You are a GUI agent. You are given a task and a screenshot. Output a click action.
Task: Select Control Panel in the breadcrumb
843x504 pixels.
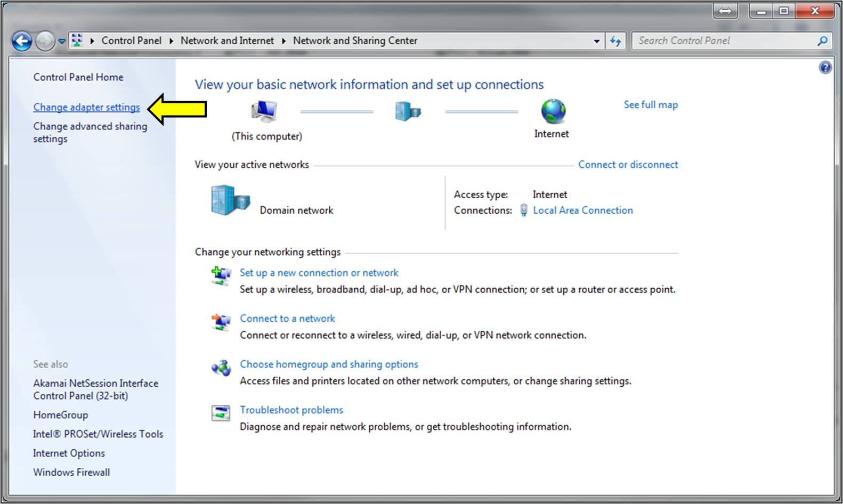click(131, 40)
